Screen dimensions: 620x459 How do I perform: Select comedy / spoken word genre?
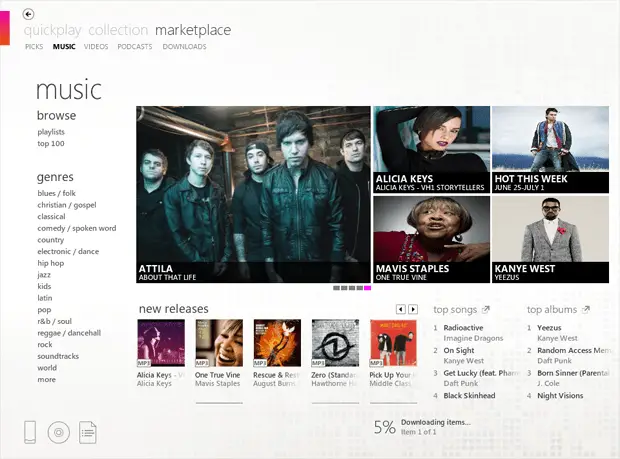[77, 228]
